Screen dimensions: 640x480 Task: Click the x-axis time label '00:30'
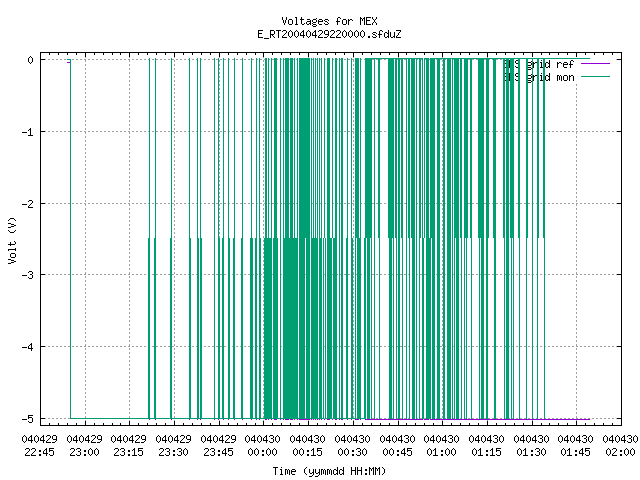352,452
